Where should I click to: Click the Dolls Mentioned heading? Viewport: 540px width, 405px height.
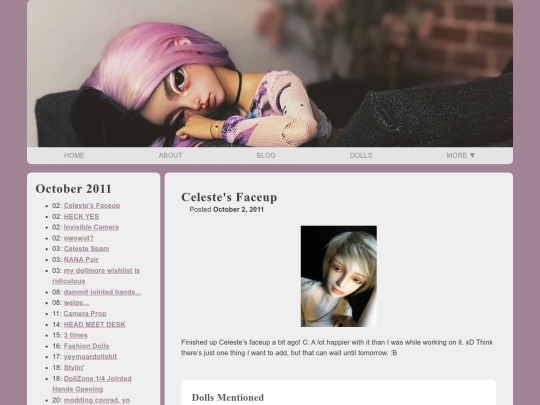228,397
